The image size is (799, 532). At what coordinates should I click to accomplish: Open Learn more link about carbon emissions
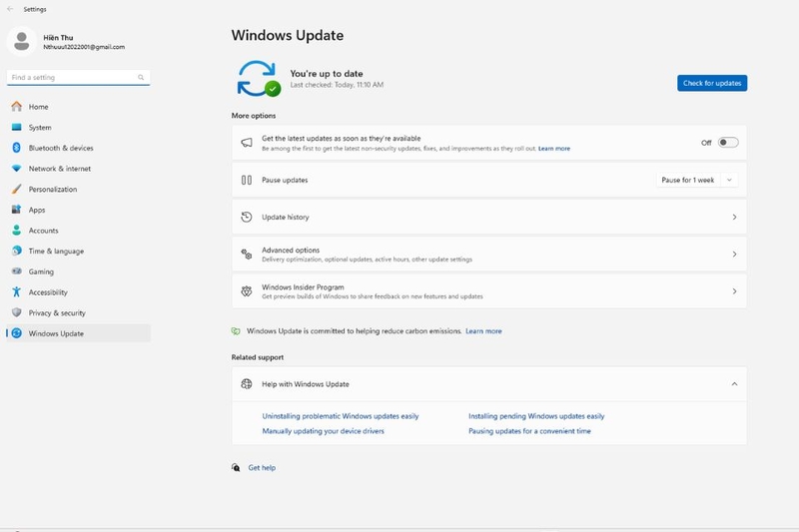(483, 331)
